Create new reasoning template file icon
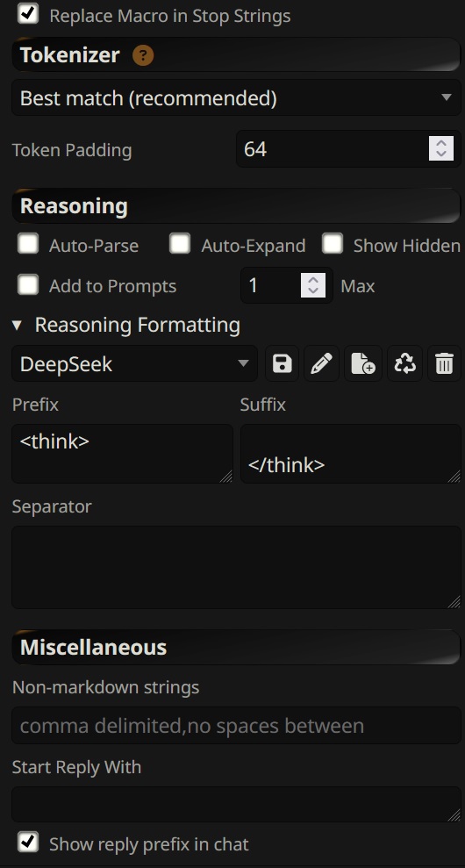The width and height of the screenshot is (465, 868). [x=363, y=364]
